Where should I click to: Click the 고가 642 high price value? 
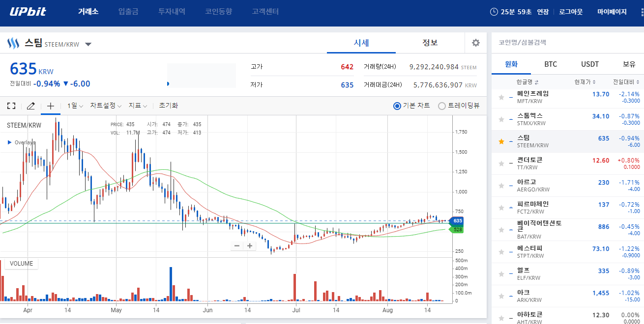click(x=347, y=67)
